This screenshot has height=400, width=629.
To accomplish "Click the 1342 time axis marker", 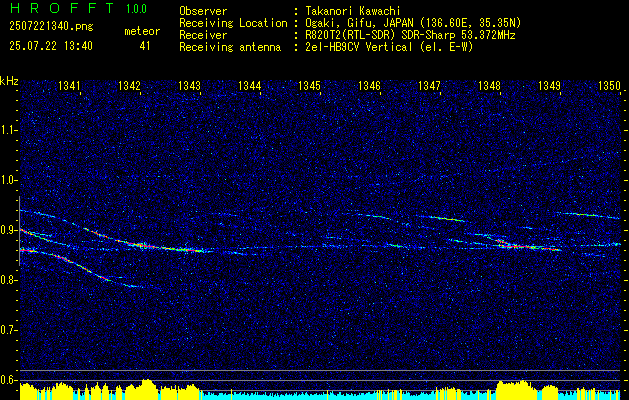I will (130, 85).
